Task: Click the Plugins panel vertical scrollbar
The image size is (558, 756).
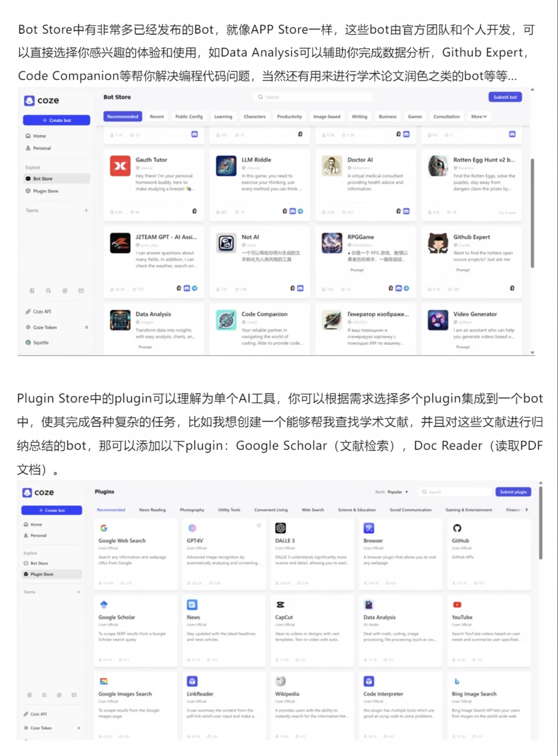Action: pyautogui.click(x=540, y=522)
